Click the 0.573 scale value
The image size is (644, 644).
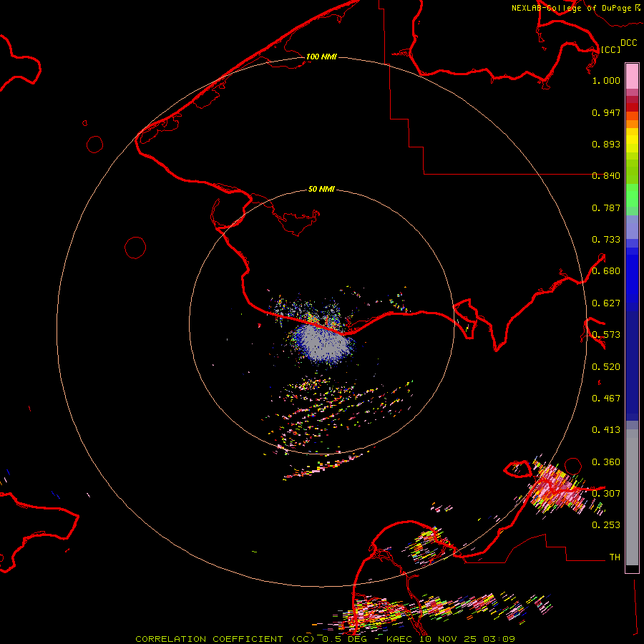(606, 335)
